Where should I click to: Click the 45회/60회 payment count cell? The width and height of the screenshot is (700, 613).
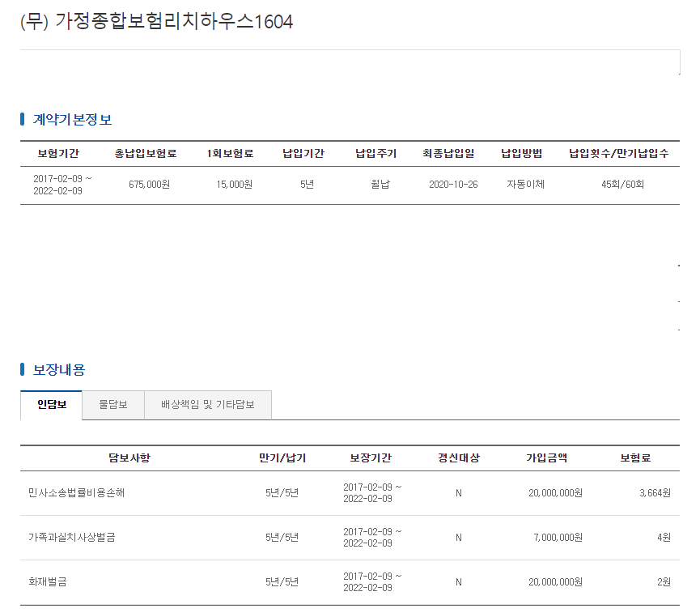[x=622, y=185]
